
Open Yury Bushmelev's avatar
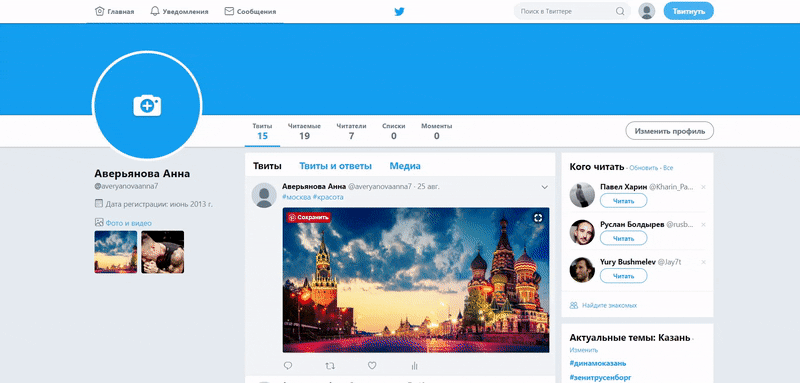[582, 270]
